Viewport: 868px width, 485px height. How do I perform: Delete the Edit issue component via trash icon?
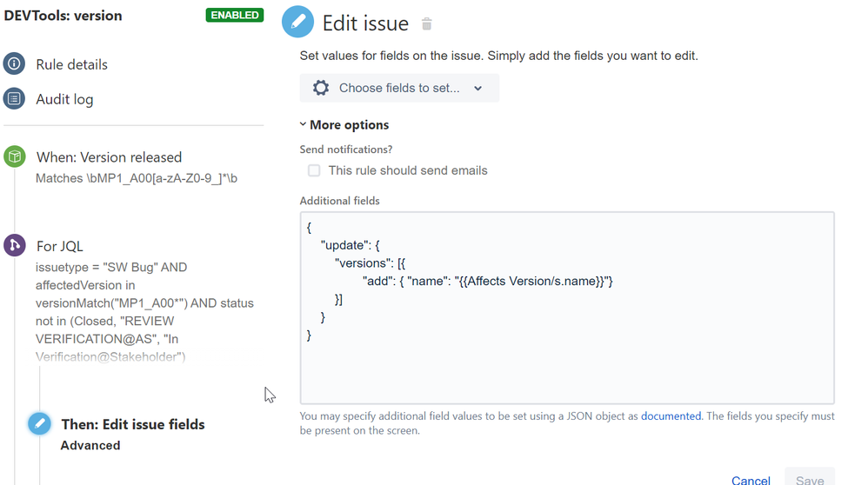pyautogui.click(x=426, y=24)
